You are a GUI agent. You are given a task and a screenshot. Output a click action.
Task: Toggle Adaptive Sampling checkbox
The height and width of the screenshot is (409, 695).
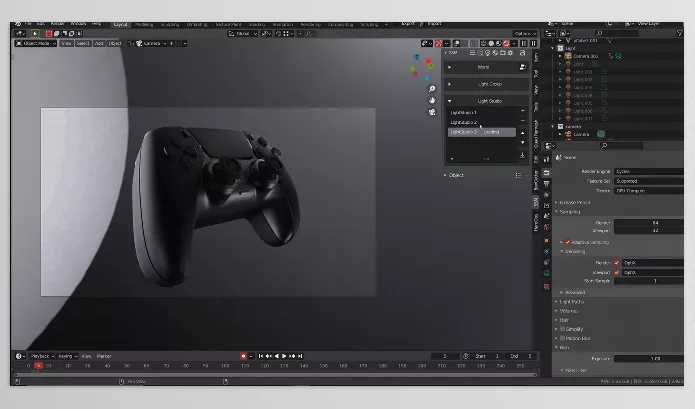568,242
